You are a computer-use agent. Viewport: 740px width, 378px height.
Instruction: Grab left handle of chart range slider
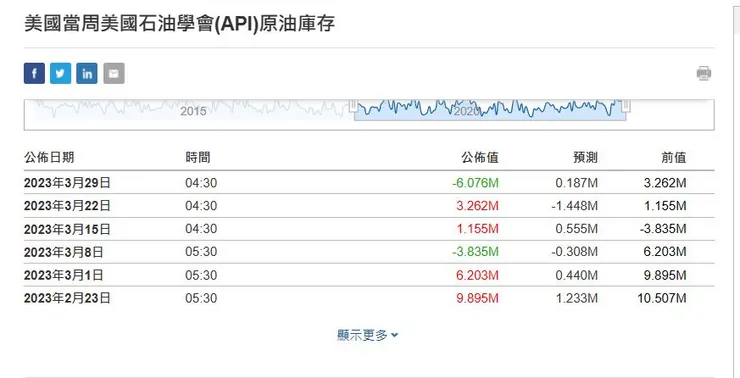pos(353,106)
